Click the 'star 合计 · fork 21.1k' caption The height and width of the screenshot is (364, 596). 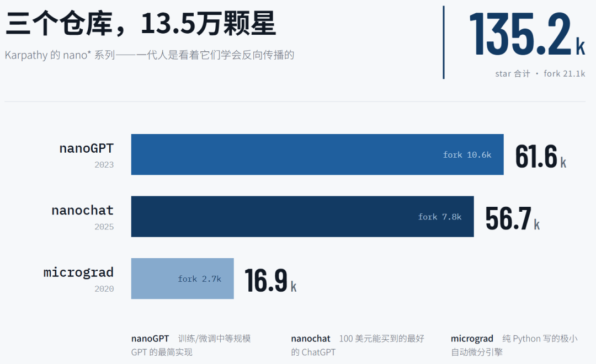[x=540, y=74]
